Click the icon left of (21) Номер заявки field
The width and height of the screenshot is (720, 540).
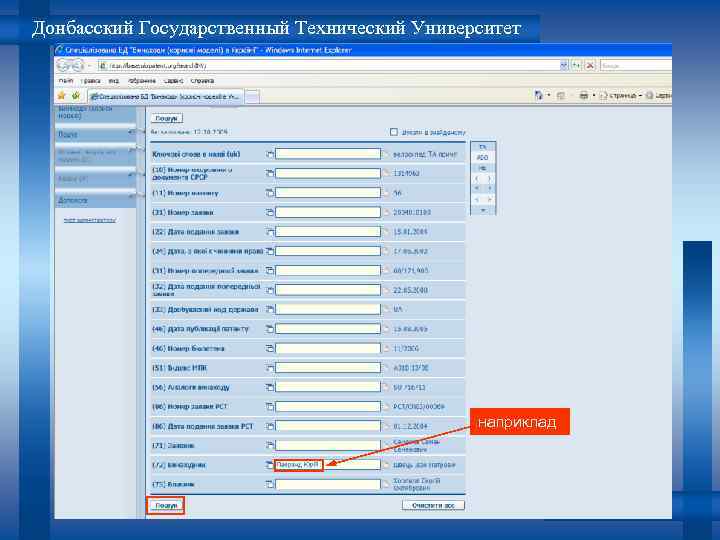point(270,212)
